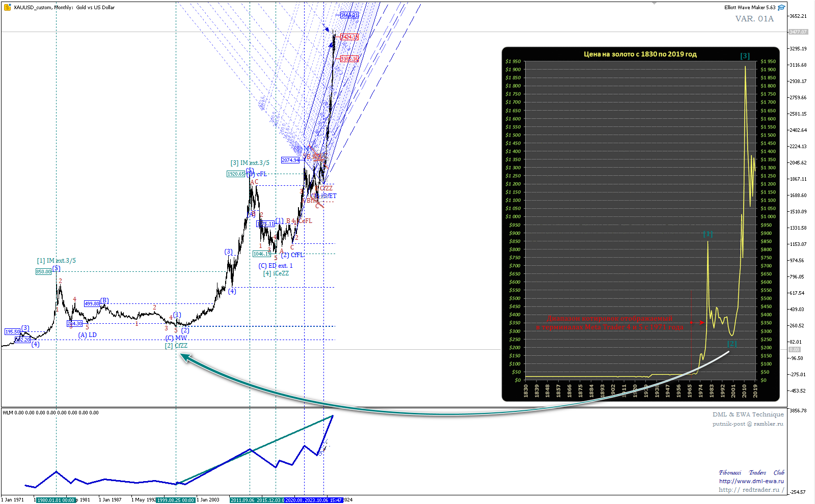Screen dimensions: 815x504
Task: Open the http://redtrader.ru link
Action: point(751,490)
